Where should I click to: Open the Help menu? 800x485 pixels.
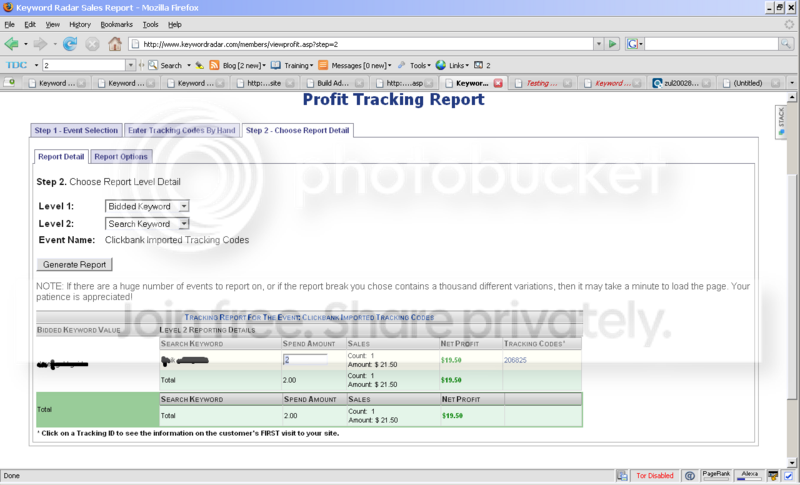click(174, 24)
